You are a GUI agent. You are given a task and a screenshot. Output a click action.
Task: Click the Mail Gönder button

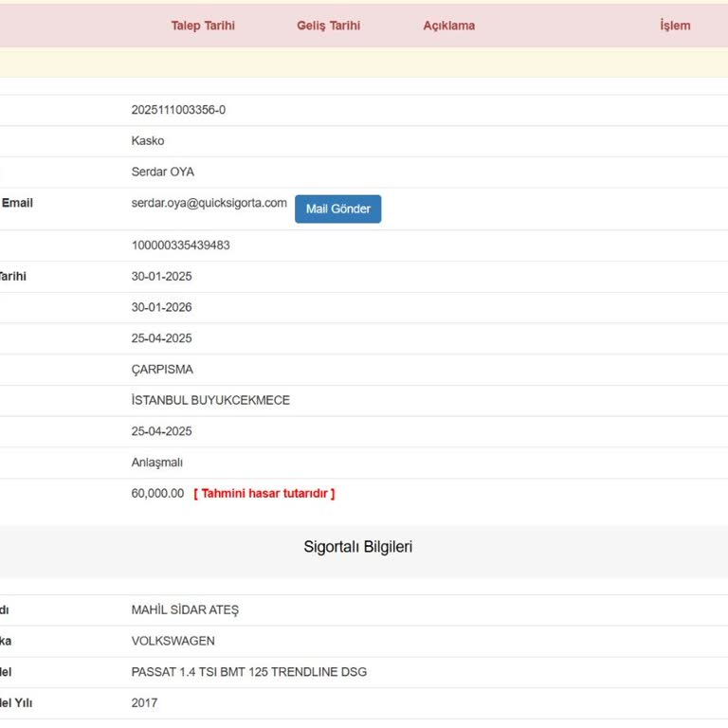(x=337, y=209)
